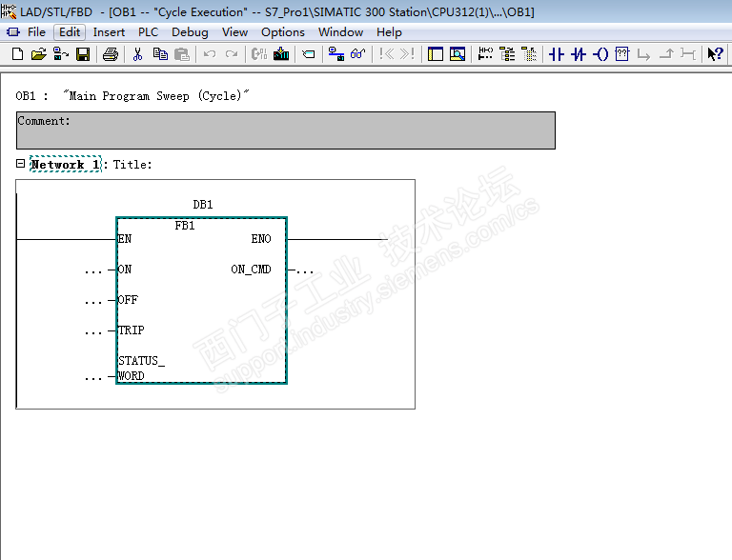Click the OB1 document icon left of File

[x=13, y=32]
